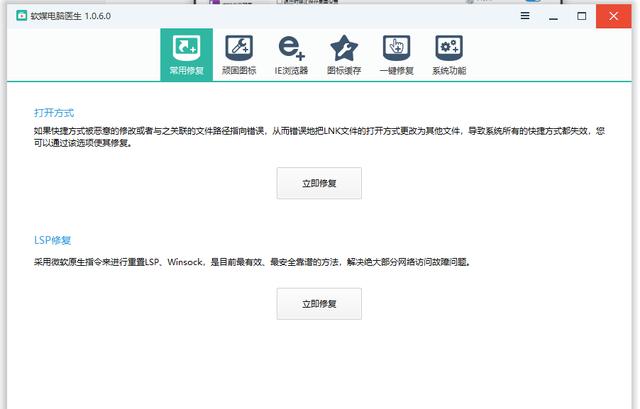Minimize the 软媒电脑医生 window
This screenshot has height=409, width=640.
(x=554, y=16)
